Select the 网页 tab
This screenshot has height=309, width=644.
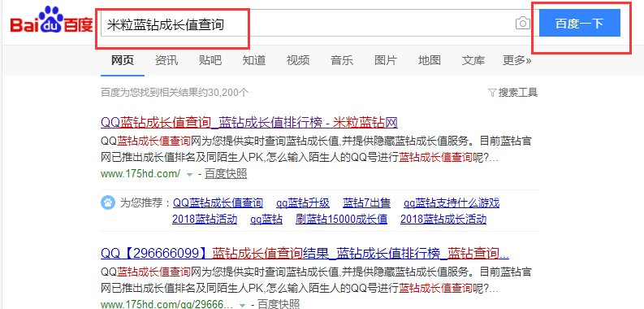pos(123,60)
